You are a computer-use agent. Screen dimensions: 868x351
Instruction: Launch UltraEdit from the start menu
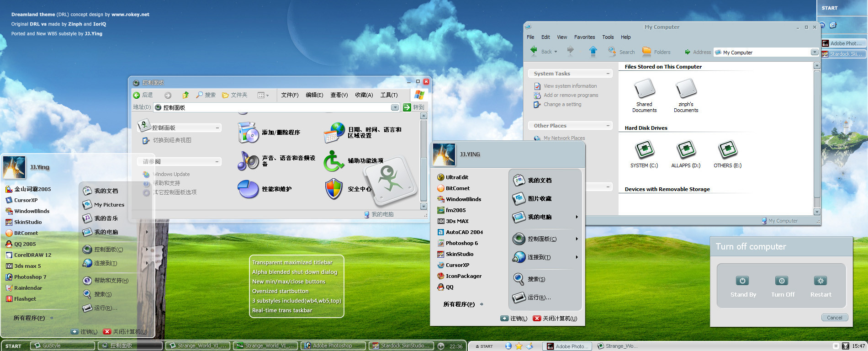click(453, 177)
